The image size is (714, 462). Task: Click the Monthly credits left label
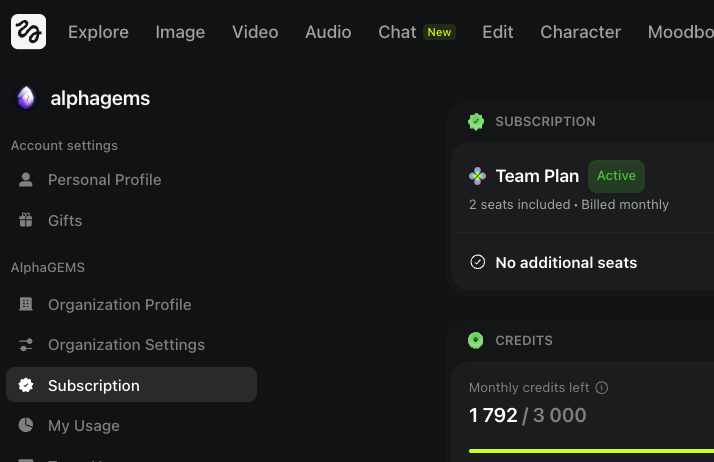click(529, 387)
